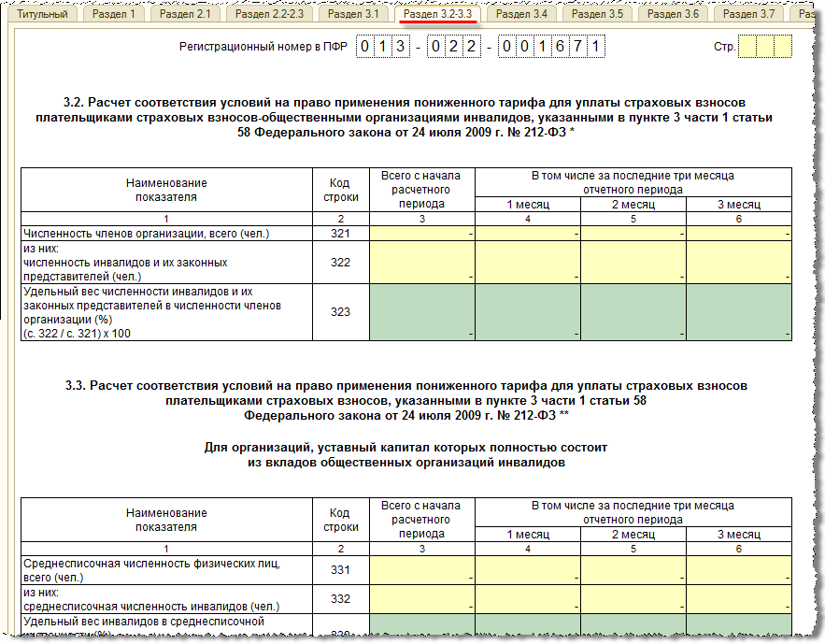
Task: Switch to the Раздел 3.5 tab
Action: [597, 14]
